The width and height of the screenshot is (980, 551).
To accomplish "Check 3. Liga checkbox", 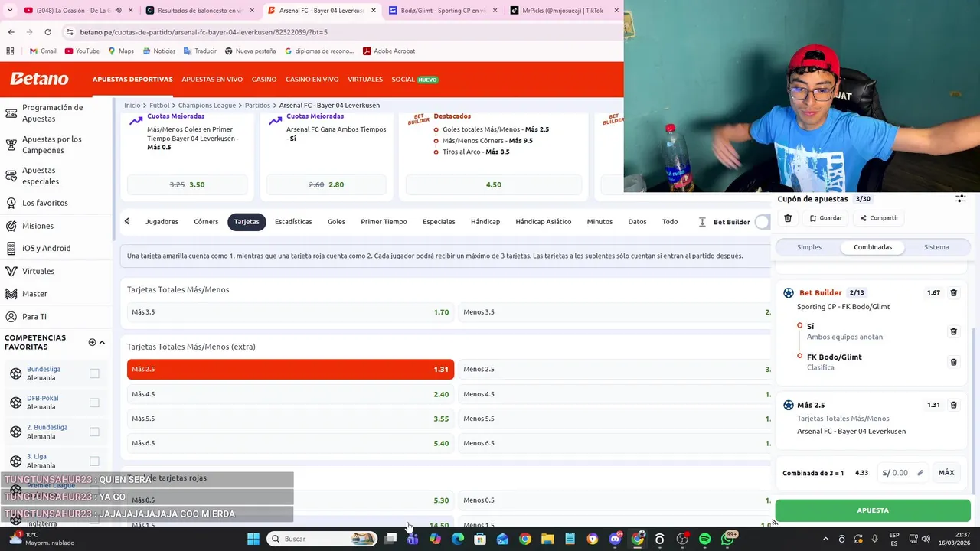I will pos(94,461).
